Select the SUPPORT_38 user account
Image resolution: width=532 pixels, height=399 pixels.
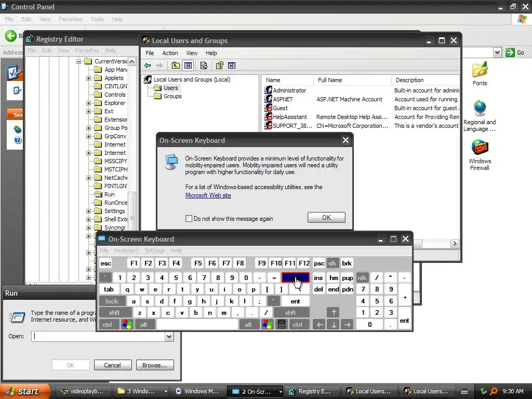click(x=292, y=126)
